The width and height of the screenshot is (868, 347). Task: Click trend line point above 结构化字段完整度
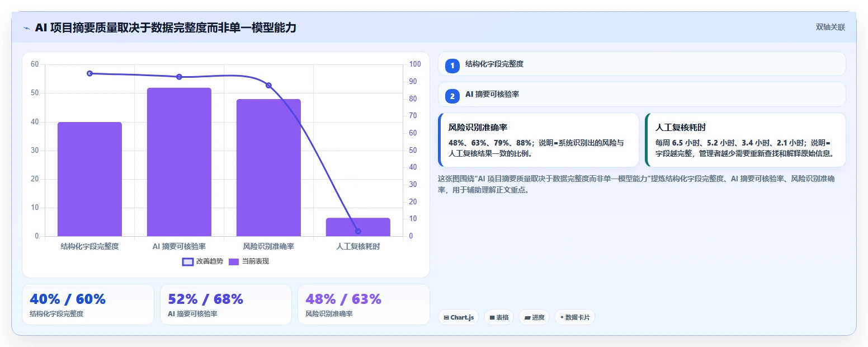tap(89, 73)
